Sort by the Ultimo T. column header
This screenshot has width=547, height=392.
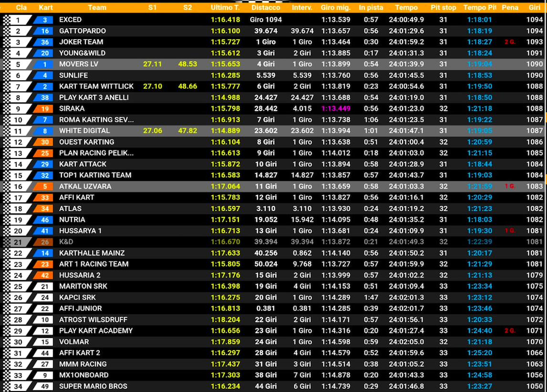pyautogui.click(x=225, y=8)
